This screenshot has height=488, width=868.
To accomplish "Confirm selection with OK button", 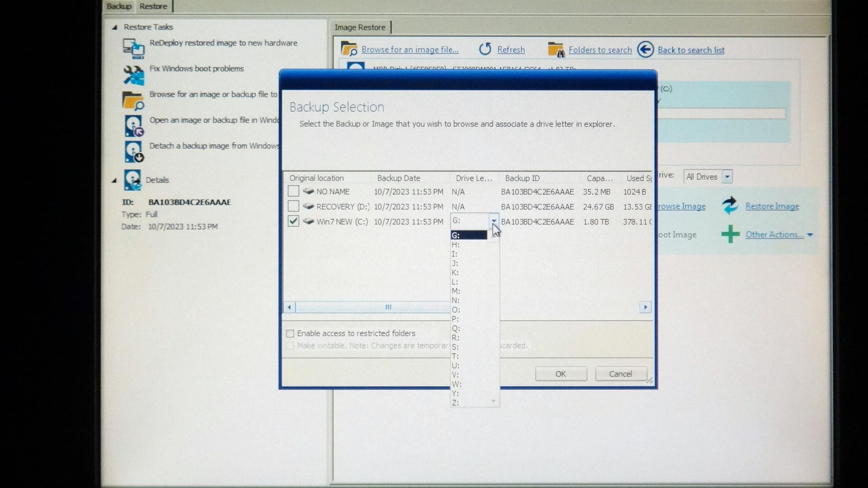I will 561,374.
